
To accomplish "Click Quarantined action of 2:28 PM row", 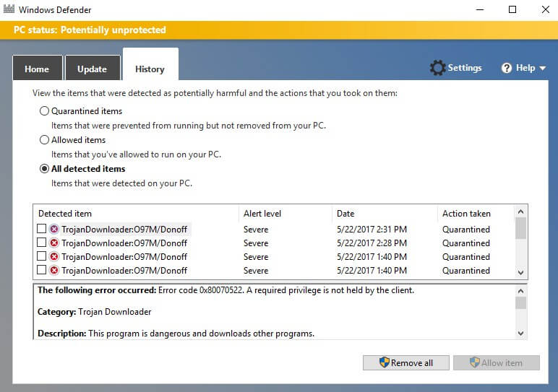I will coord(466,243).
